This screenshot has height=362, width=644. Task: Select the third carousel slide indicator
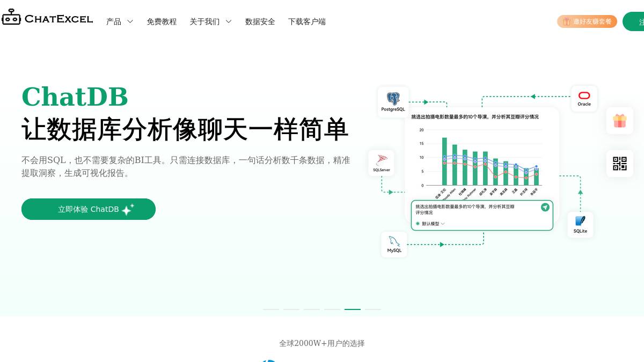(312, 309)
